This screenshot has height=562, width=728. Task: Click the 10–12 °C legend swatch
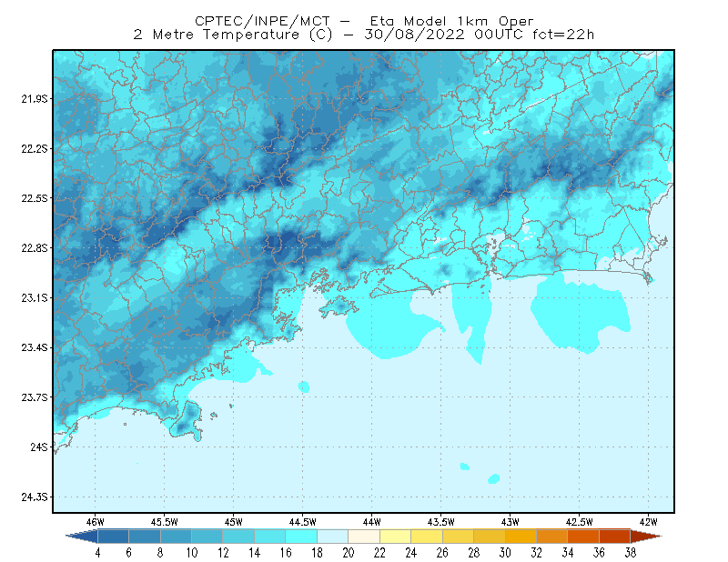[207, 537]
